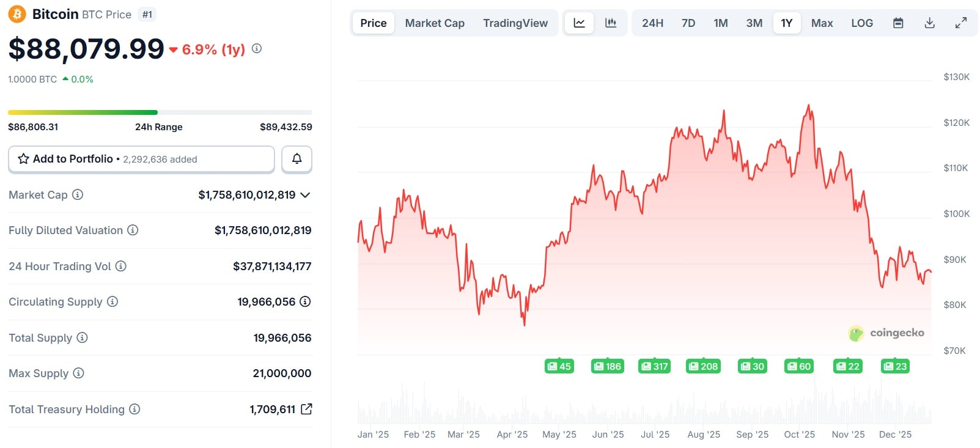Toggle the LOG scale option
The height and width of the screenshot is (448, 980).
click(862, 23)
